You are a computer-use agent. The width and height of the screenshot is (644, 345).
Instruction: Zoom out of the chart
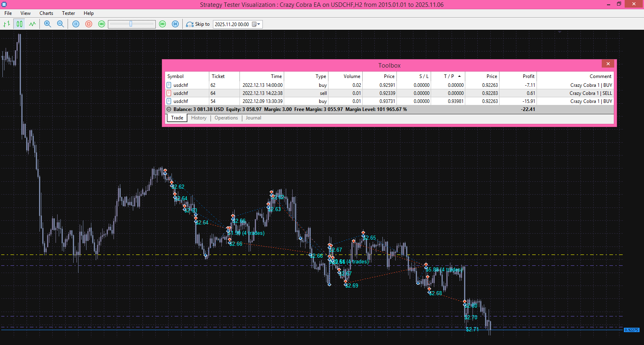[60, 24]
